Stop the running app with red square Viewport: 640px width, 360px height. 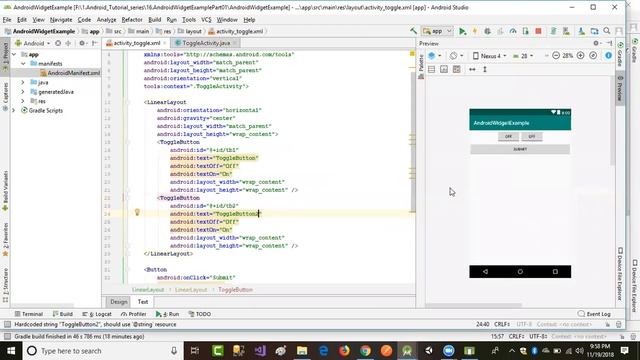click(538, 31)
